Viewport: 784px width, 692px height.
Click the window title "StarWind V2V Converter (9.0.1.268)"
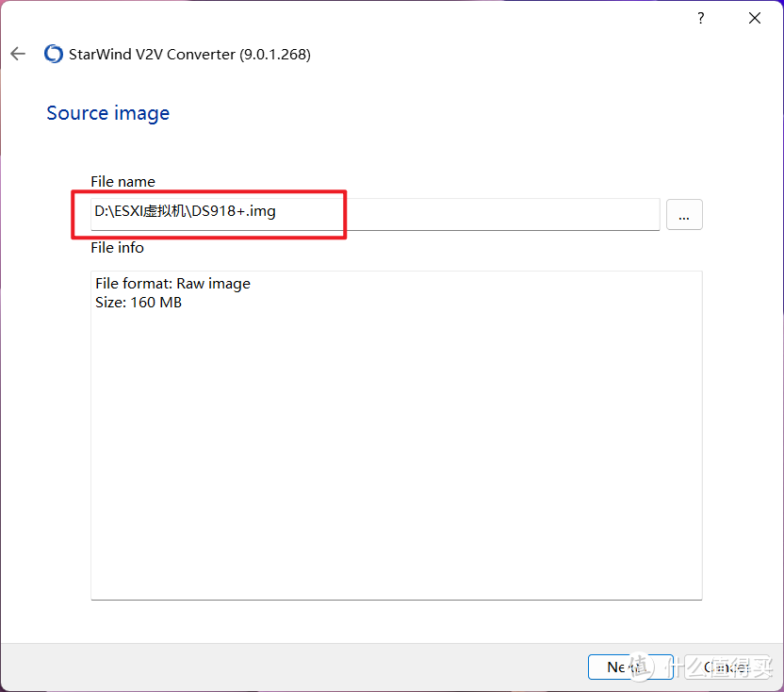click(x=189, y=54)
